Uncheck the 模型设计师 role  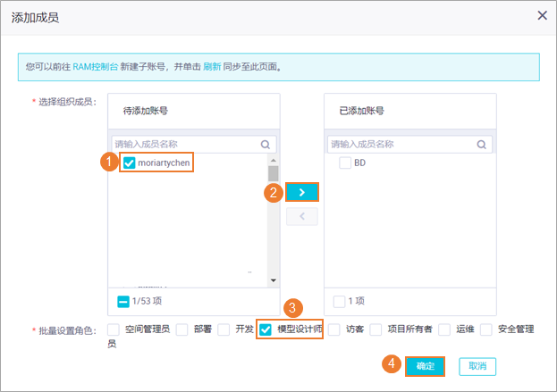(266, 329)
